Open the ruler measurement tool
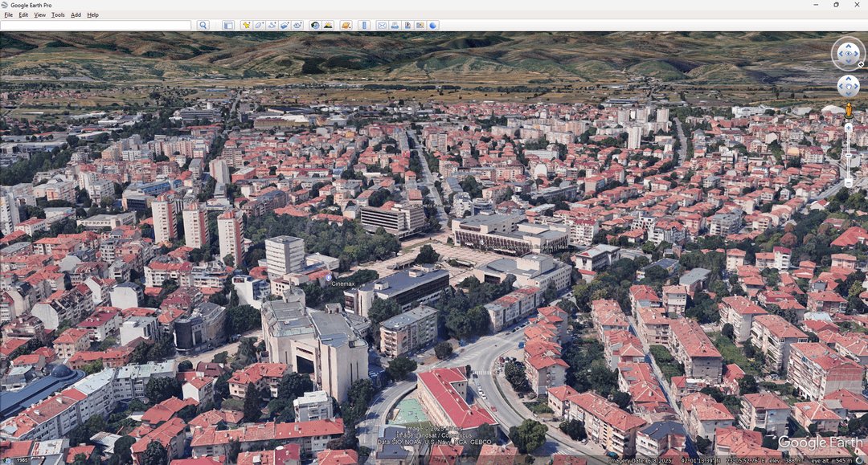Viewport: 868px width, 465px height. point(363,26)
